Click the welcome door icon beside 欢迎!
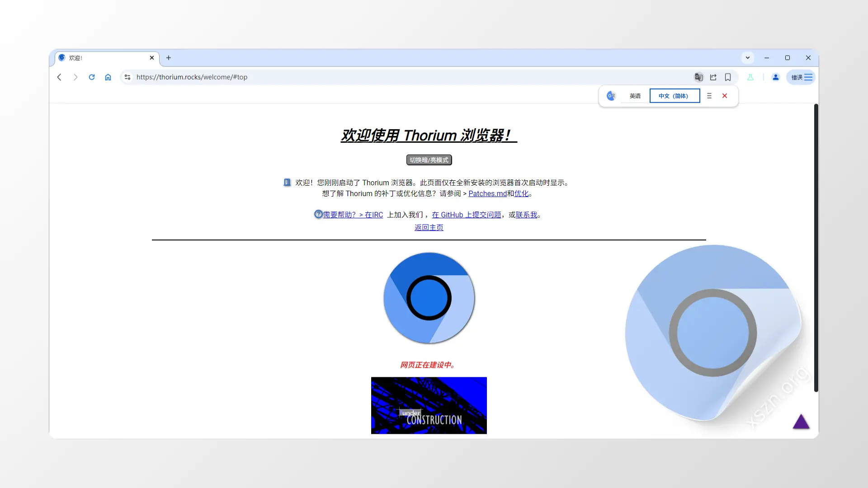868x488 pixels. click(x=287, y=183)
